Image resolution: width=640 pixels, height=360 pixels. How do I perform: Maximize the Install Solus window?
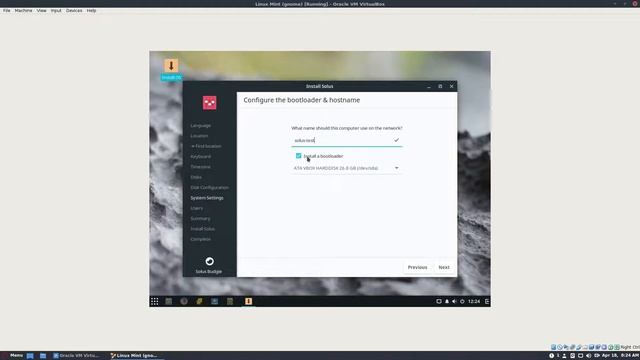(x=440, y=87)
